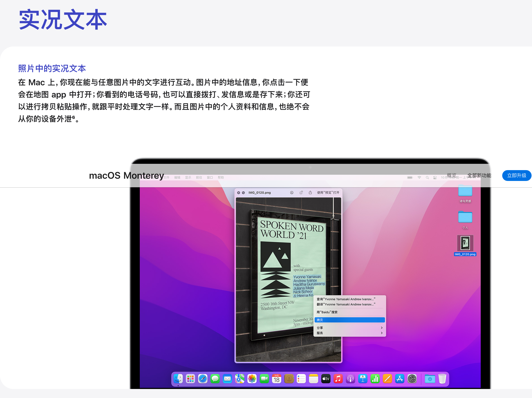This screenshot has width=532, height=398.
Task: Open Podcasts from the dock
Action: pyautogui.click(x=350, y=379)
